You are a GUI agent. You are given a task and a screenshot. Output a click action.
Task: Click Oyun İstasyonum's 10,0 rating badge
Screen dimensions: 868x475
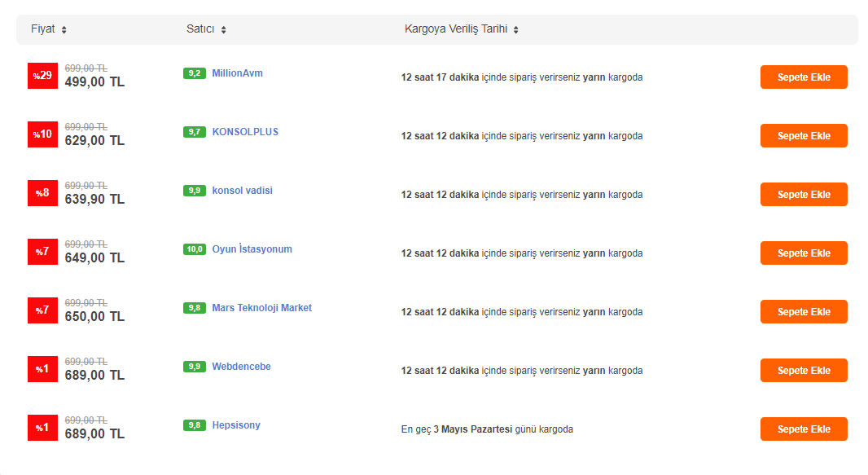click(195, 249)
